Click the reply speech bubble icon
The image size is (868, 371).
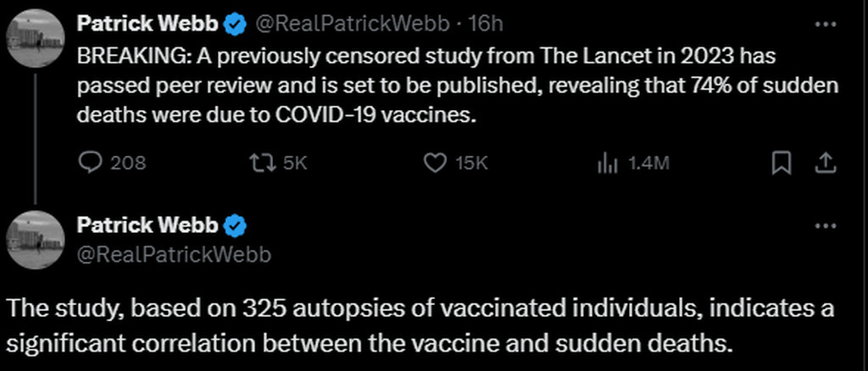(x=90, y=163)
